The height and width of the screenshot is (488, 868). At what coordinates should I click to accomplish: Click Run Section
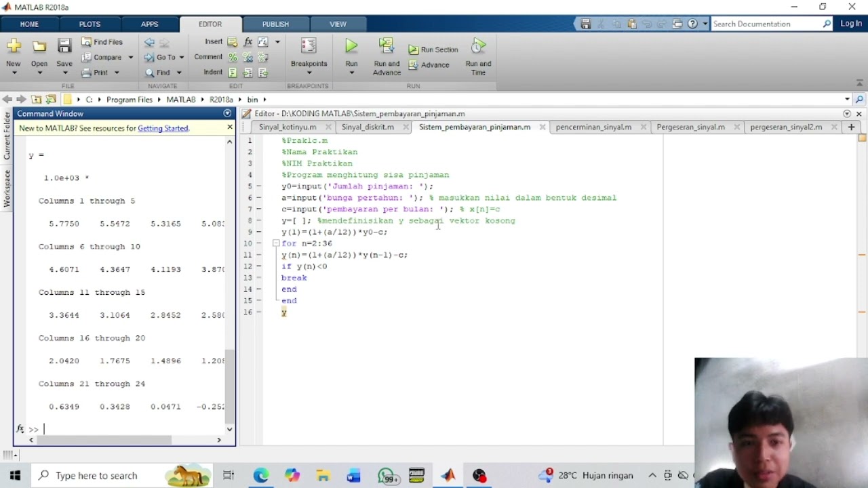pyautogui.click(x=433, y=49)
